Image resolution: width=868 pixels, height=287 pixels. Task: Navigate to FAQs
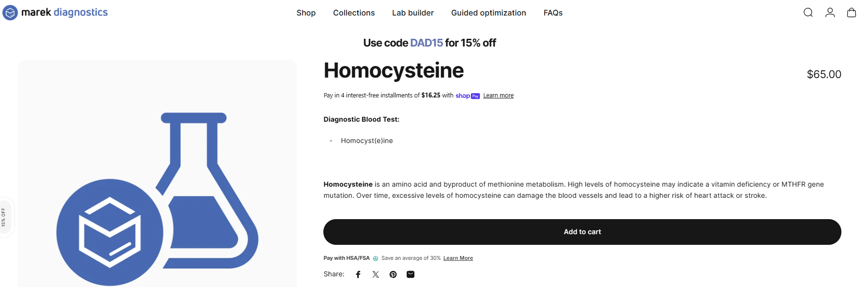point(553,13)
